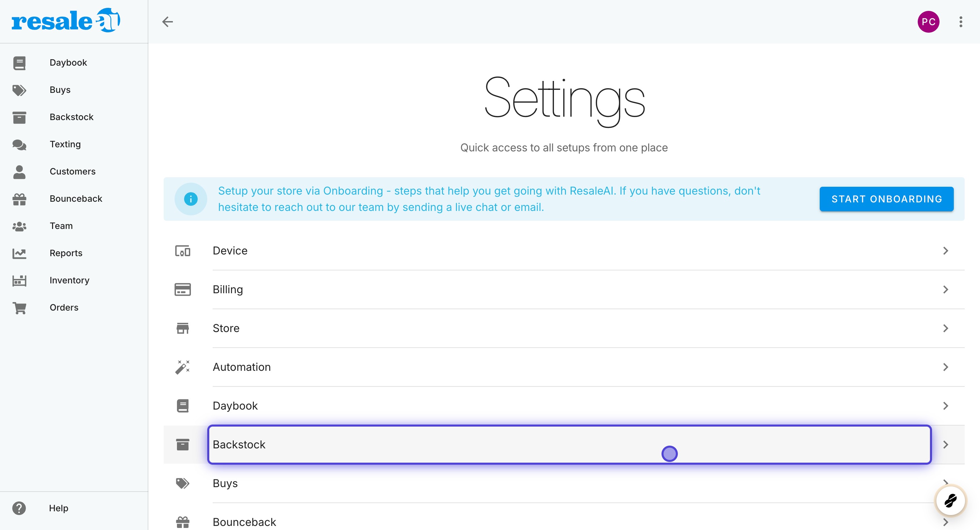The height and width of the screenshot is (530, 980).
Task: Expand Backstock settings via its chevron
Action: [x=946, y=445]
